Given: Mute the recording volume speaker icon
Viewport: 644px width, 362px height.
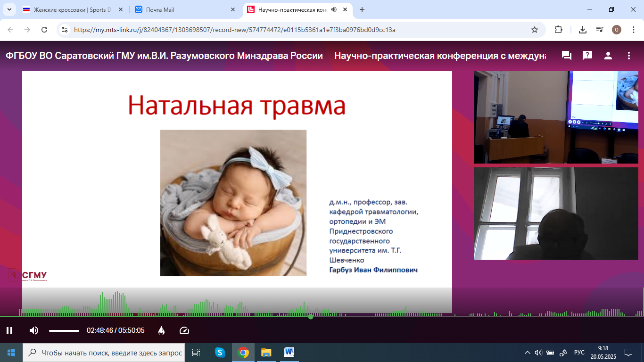Looking at the screenshot, I should (x=34, y=330).
